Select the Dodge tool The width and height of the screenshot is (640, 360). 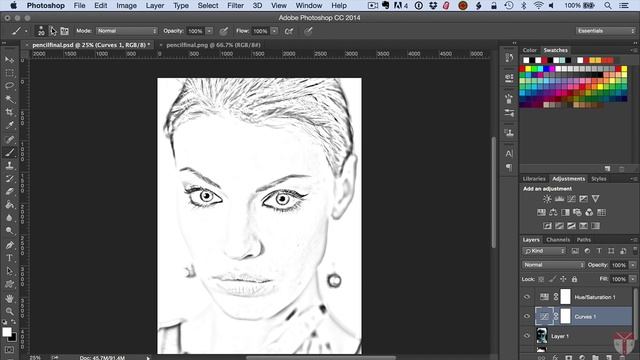coord(9,231)
